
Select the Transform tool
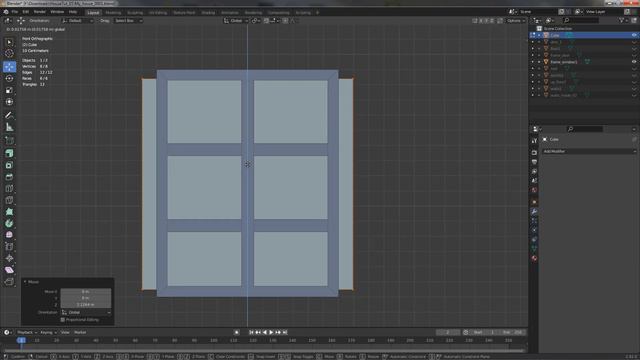pyautogui.click(x=9, y=102)
